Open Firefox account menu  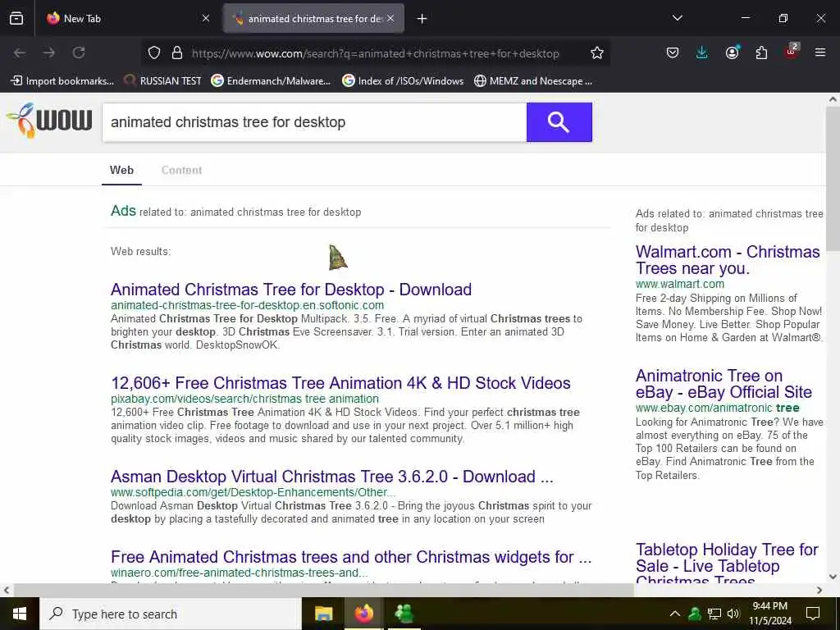tap(732, 52)
